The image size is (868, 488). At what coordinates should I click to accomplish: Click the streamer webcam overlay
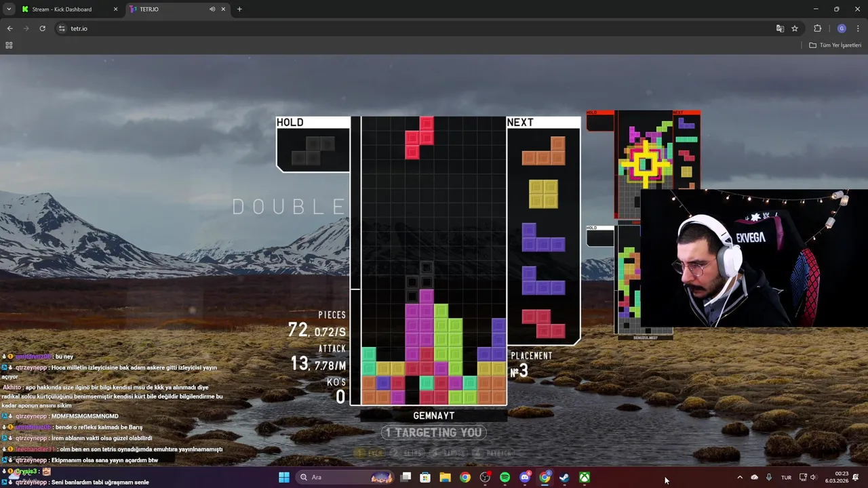tap(754, 258)
